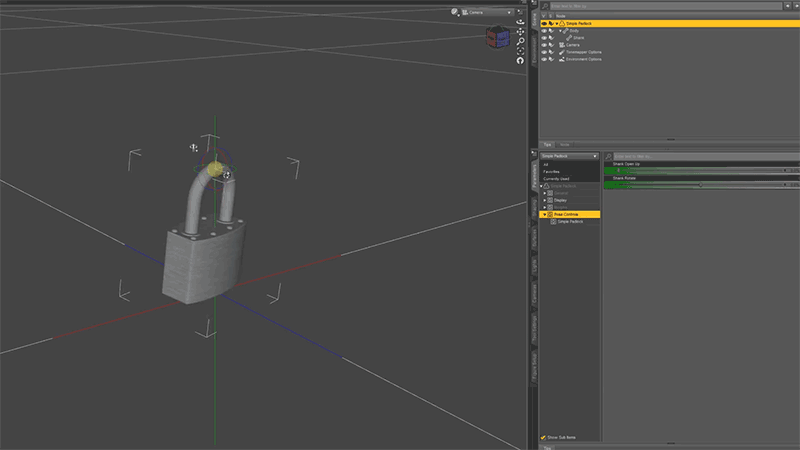
Task: Toggle visibility eye for Shank node
Action: (544, 38)
